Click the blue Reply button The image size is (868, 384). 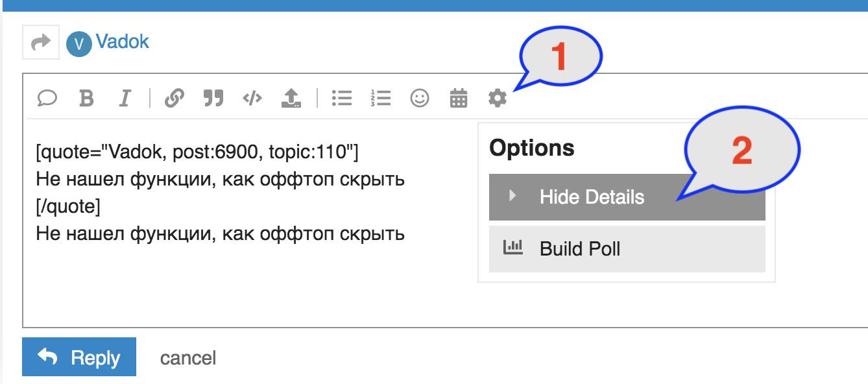tap(79, 357)
